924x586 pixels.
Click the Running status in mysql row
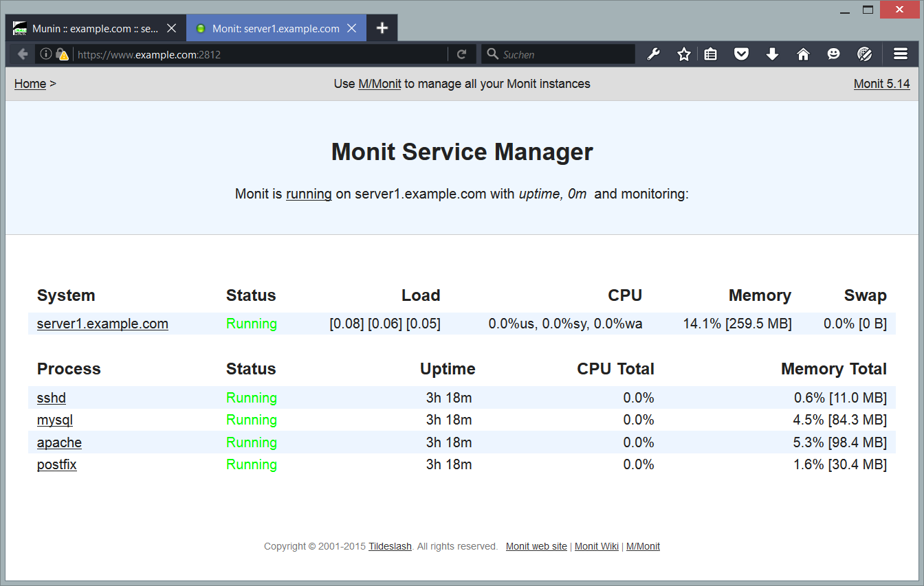tap(252, 420)
